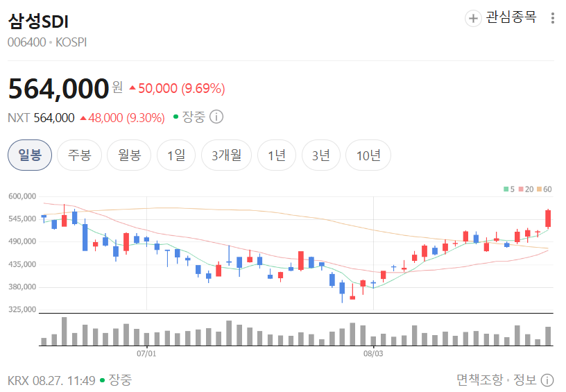Show the 3년 chart range

pyautogui.click(x=321, y=155)
